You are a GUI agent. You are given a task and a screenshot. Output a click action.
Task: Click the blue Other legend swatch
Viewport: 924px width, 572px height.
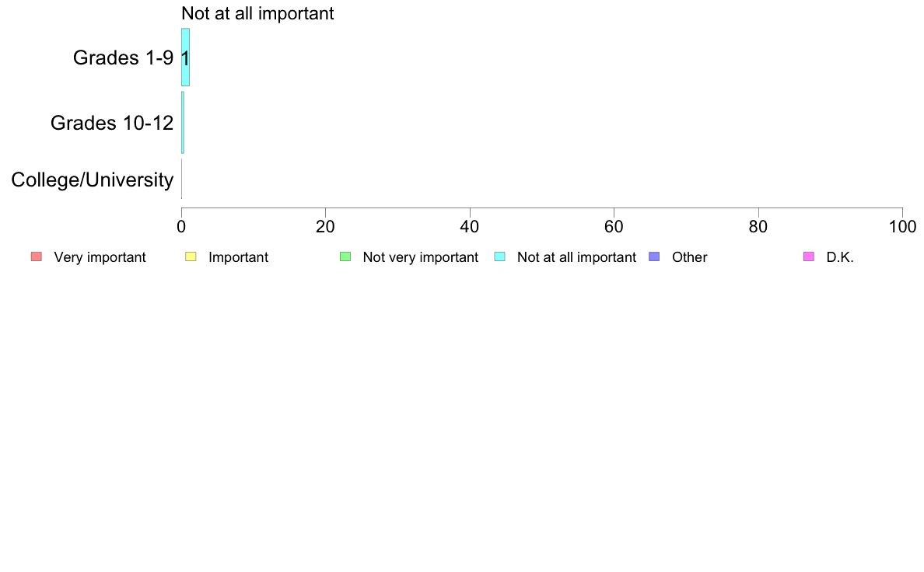(654, 256)
